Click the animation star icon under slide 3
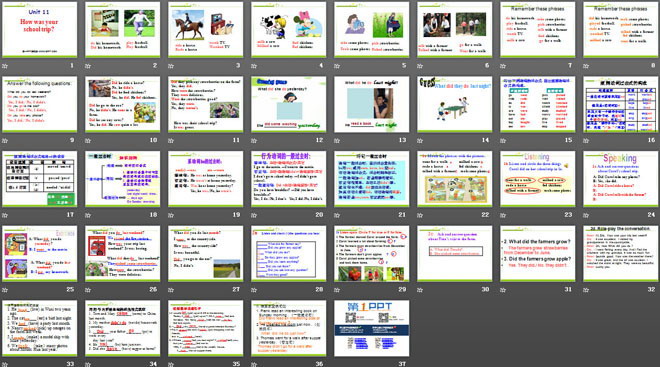The height and width of the screenshot is (367, 660). [171, 66]
